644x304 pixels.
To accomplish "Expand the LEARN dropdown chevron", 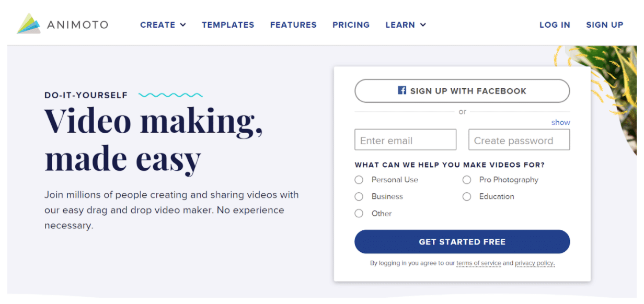I will [423, 25].
